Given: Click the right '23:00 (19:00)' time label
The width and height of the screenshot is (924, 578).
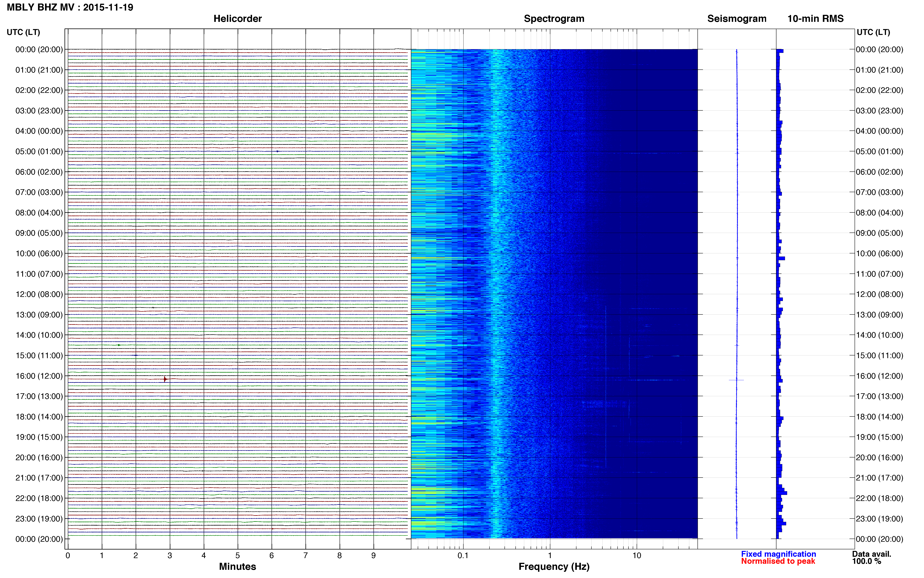Looking at the screenshot, I should click(x=879, y=519).
